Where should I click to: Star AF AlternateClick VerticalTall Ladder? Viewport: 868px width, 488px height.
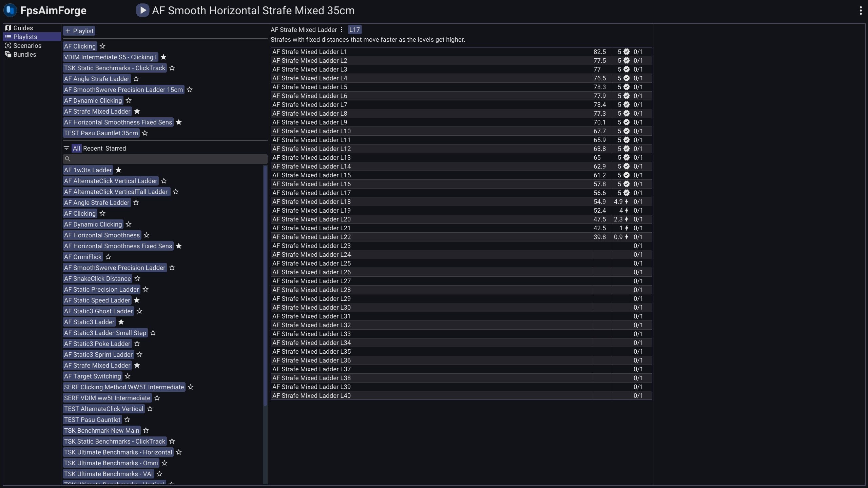(x=176, y=192)
